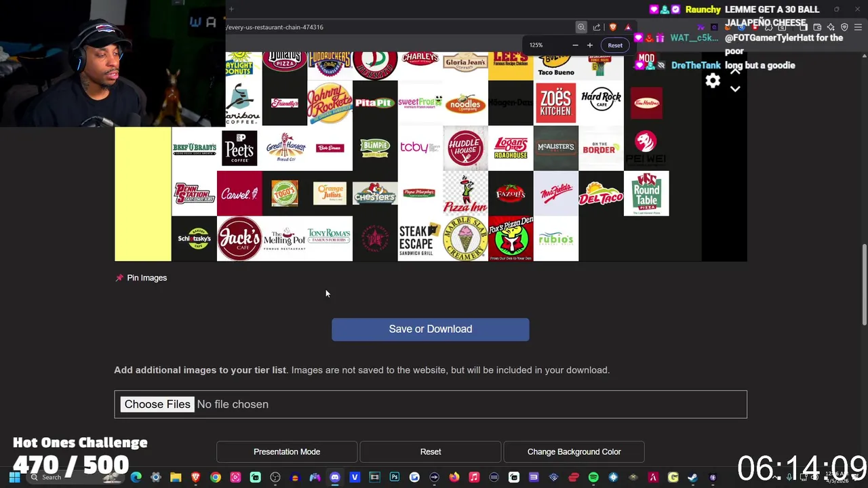Viewport: 868px width, 488px height.
Task: Click Change Background Color button
Action: click(x=574, y=451)
